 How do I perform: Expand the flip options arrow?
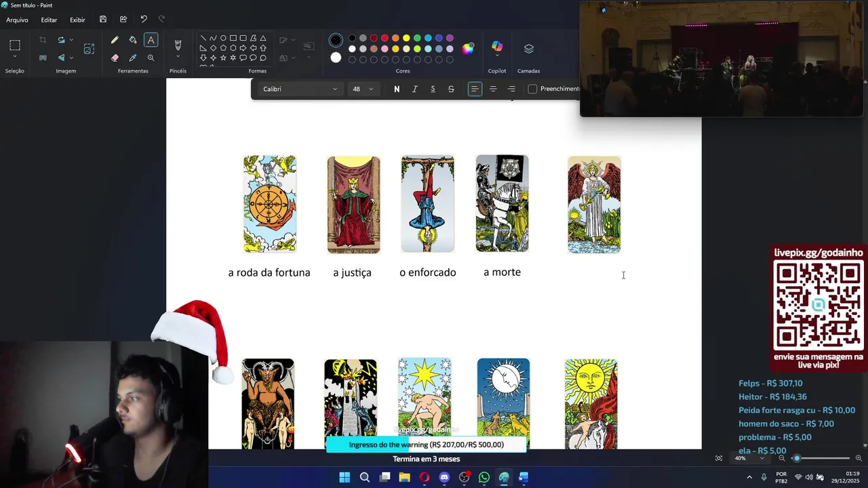[71, 58]
